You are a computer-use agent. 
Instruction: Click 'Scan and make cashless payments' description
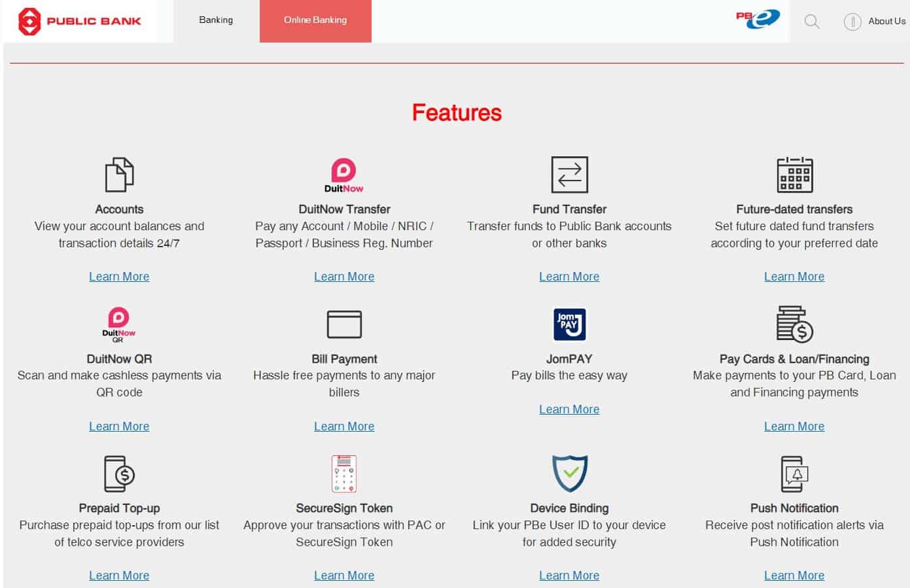click(x=119, y=384)
